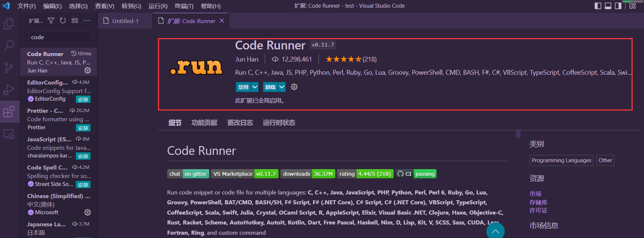The height and width of the screenshot is (238, 644).
Task: Click the VS Marketplace v0.11.7 badge
Action: coord(245,174)
